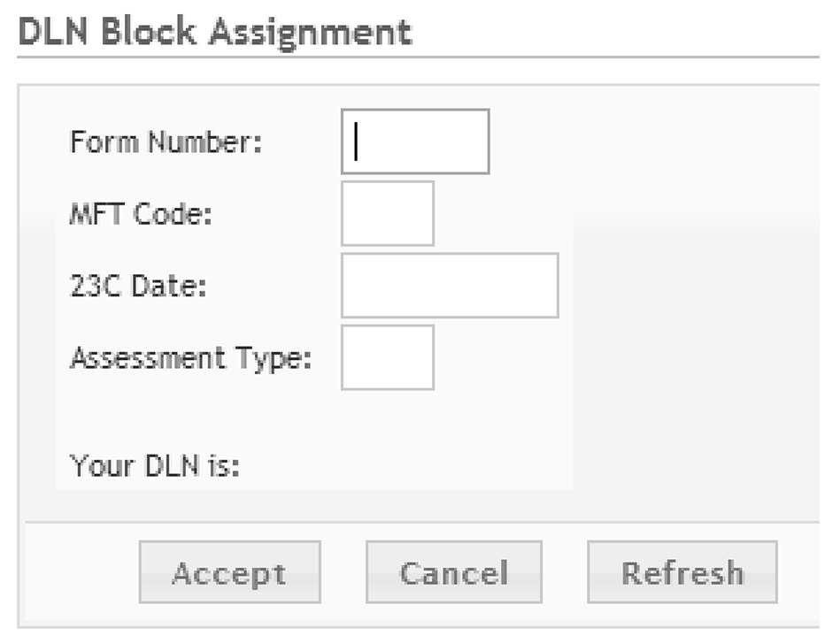The image size is (840, 643).
Task: Click the "Your DLN is:" text
Action: (155, 465)
